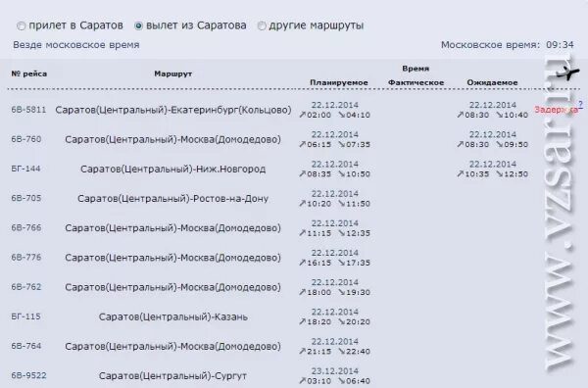Open flight 6В-766 number link
This screenshot has width=588, height=388.
coord(26,227)
